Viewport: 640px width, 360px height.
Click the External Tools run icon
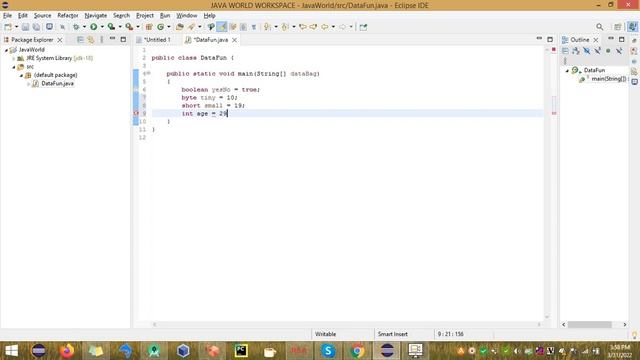pos(129,27)
